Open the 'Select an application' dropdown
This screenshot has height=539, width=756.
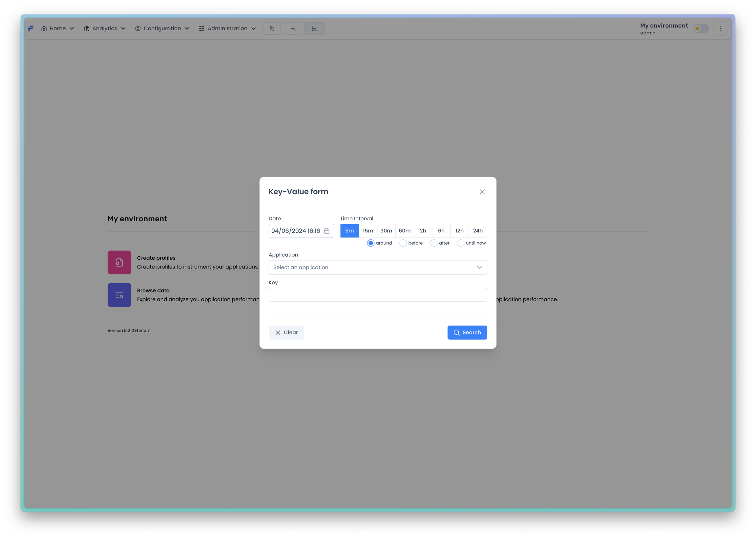coord(377,267)
